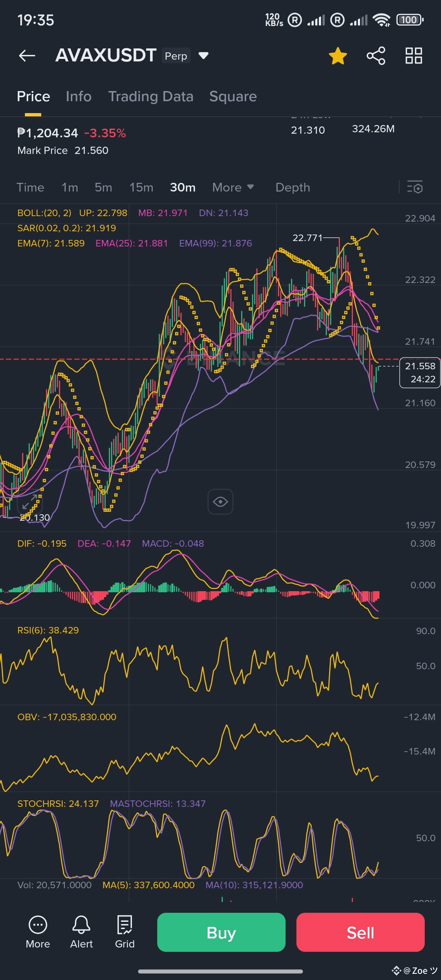The width and height of the screenshot is (441, 980).
Task: Select the 1m interval
Action: pyautogui.click(x=70, y=188)
